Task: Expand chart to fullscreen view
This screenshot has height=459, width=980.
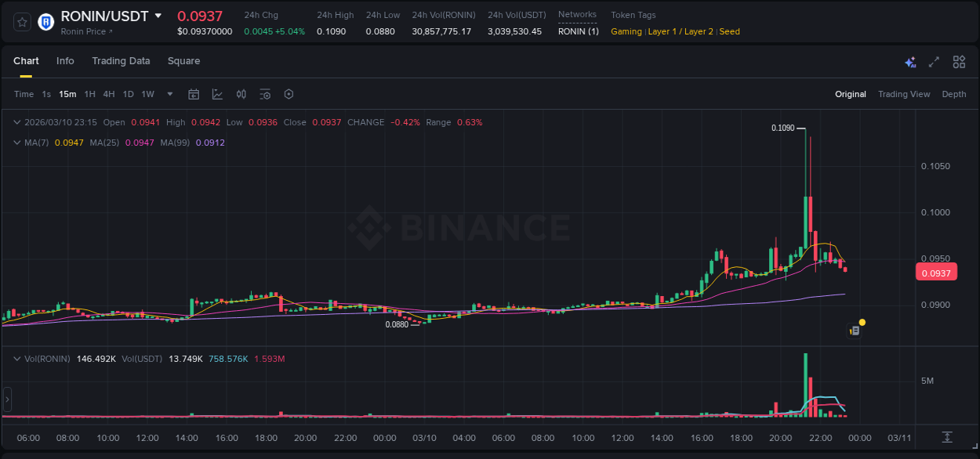Action: pos(933,61)
